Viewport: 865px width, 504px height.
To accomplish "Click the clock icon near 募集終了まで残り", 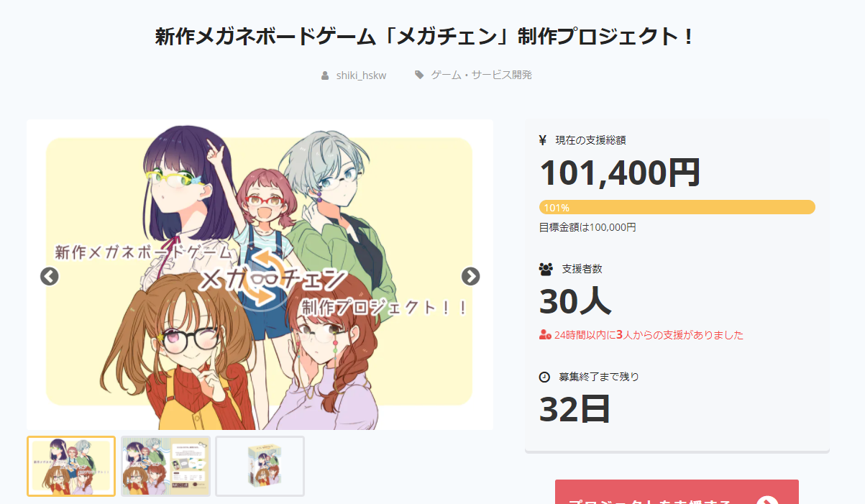I will [544, 377].
